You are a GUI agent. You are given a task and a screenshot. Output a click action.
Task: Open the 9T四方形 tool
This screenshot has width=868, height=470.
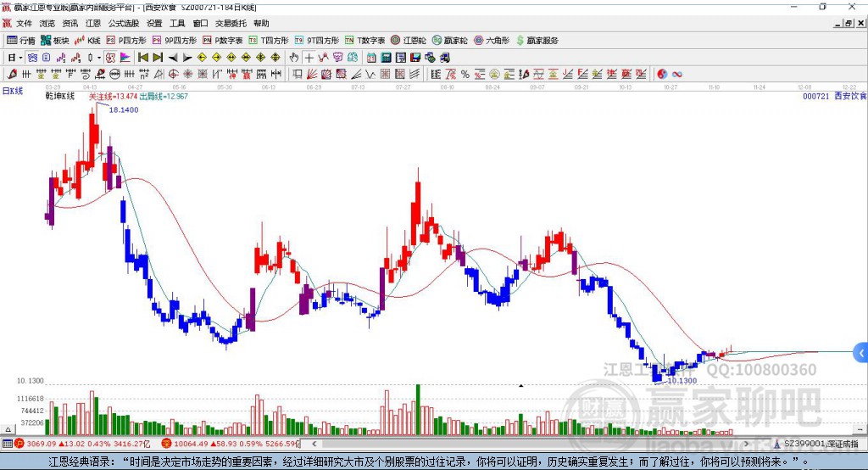coord(317,41)
